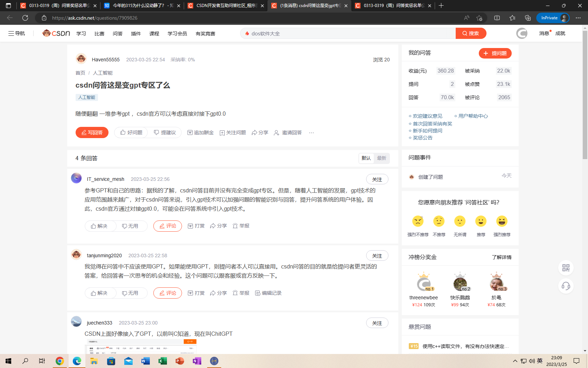Open Excel from the taskbar
This screenshot has height=368, width=588.
point(163,361)
